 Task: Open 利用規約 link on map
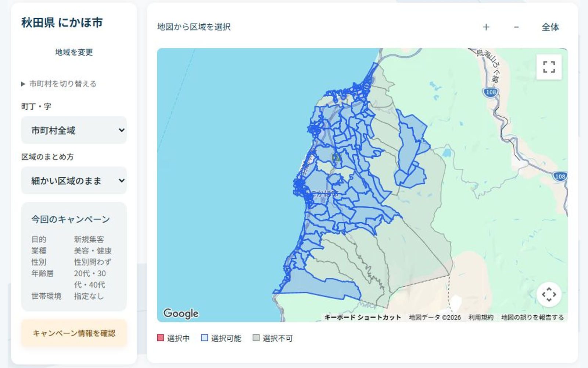(481, 317)
